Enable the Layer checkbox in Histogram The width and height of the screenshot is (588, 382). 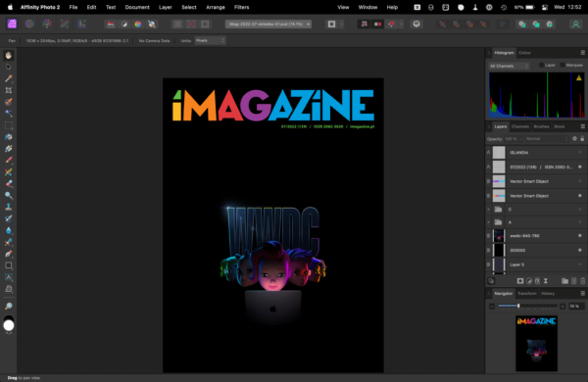pos(542,66)
